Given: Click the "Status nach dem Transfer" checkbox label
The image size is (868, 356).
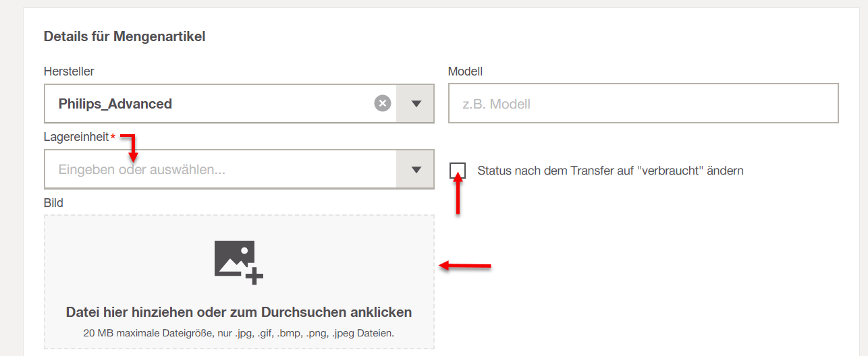Looking at the screenshot, I should click(x=609, y=171).
